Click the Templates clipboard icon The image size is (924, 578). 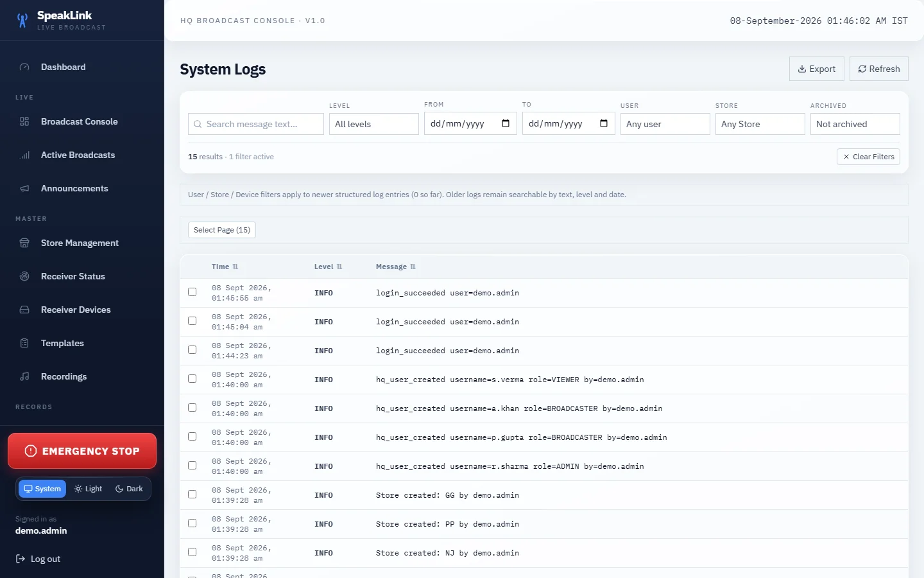coord(24,343)
